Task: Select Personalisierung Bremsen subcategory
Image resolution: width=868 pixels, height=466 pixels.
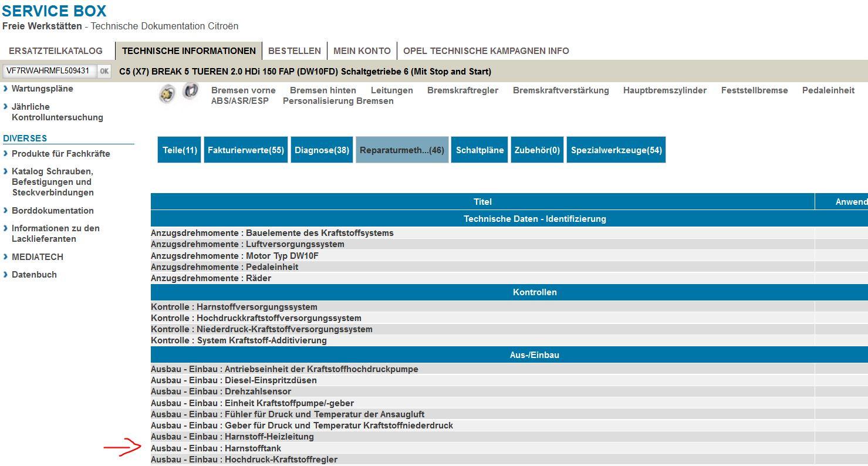Action: point(338,101)
